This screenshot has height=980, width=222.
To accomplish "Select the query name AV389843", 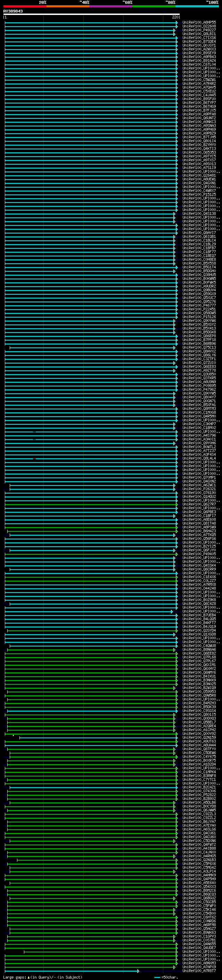I will 13,11.
